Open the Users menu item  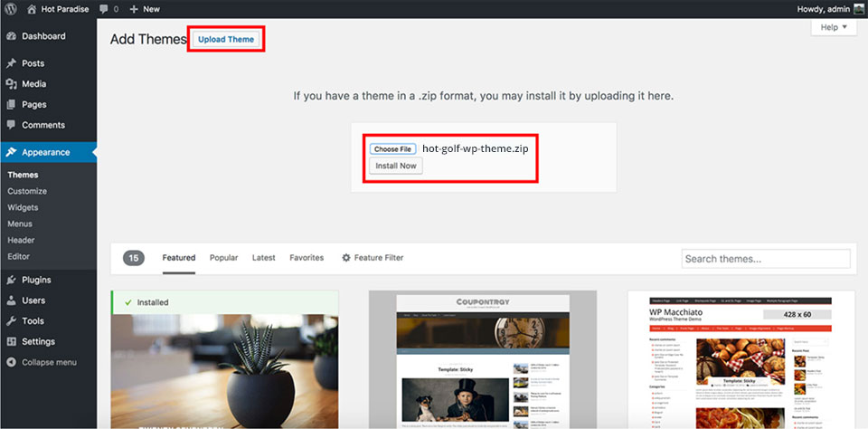pyautogui.click(x=33, y=300)
